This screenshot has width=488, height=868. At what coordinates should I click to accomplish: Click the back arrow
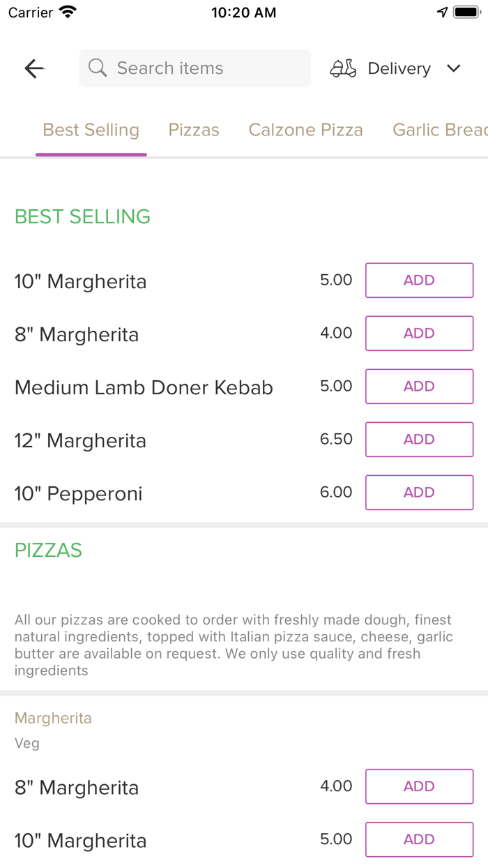(33, 68)
